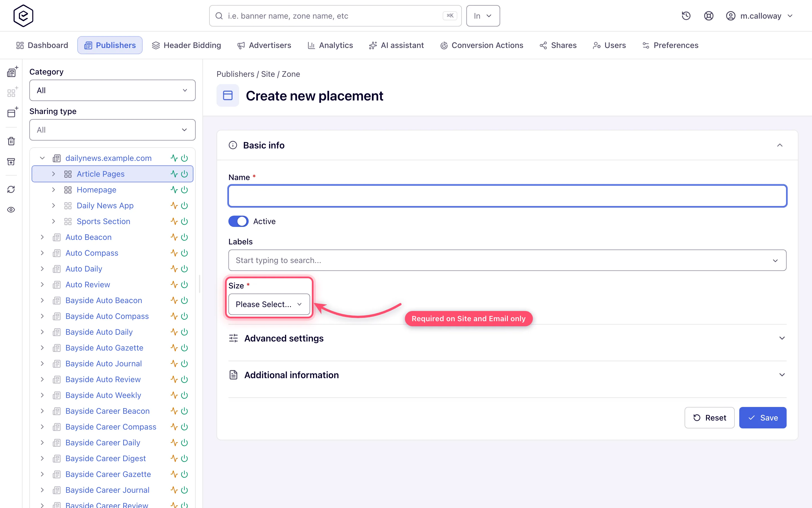Toggle power icon for Bayside Auto Gazette
The width and height of the screenshot is (812, 508).
click(185, 348)
